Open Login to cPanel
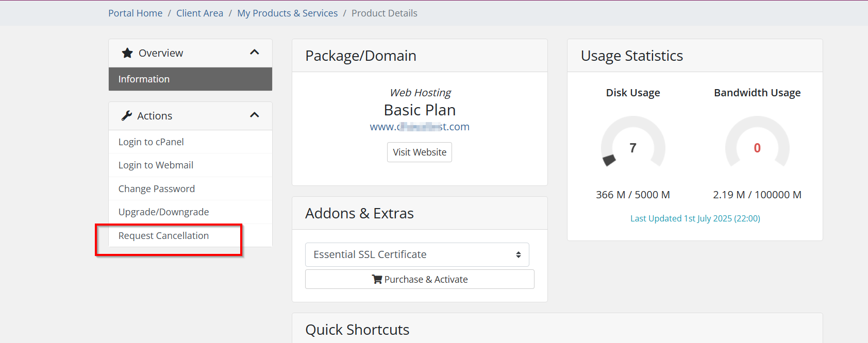This screenshot has height=343, width=868. coord(151,142)
